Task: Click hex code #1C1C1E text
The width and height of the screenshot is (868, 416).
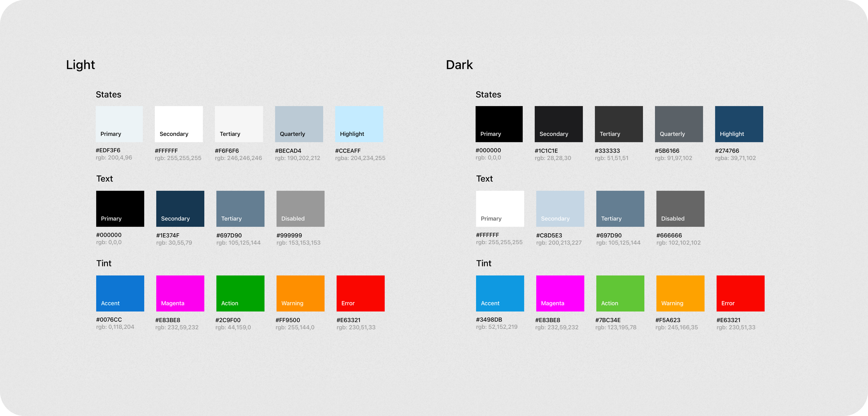Action: click(x=546, y=151)
